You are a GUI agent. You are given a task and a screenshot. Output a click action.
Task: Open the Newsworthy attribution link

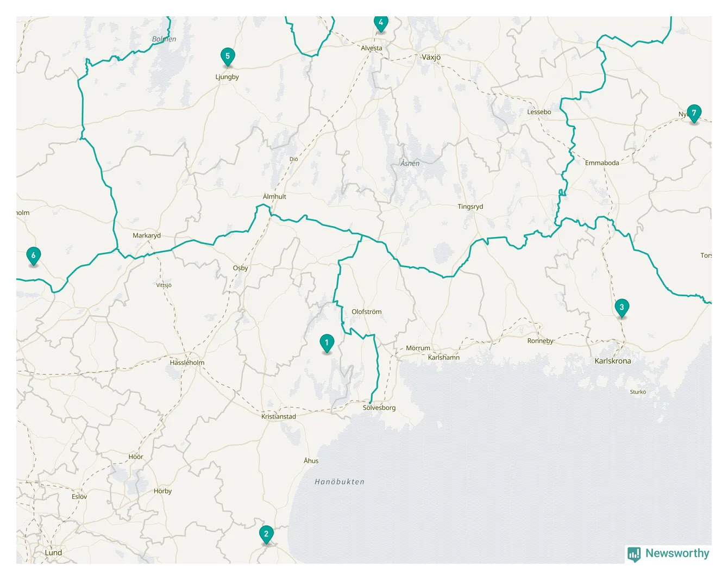668,554
